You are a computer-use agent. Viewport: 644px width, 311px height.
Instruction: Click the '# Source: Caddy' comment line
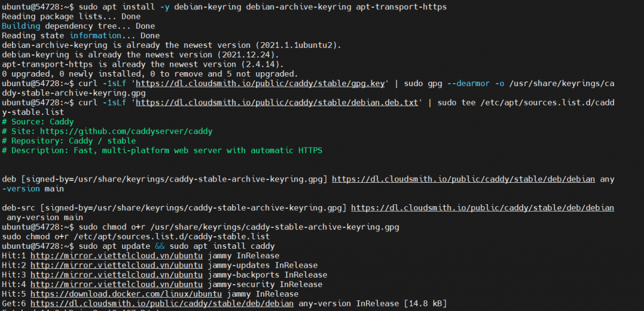(39, 122)
